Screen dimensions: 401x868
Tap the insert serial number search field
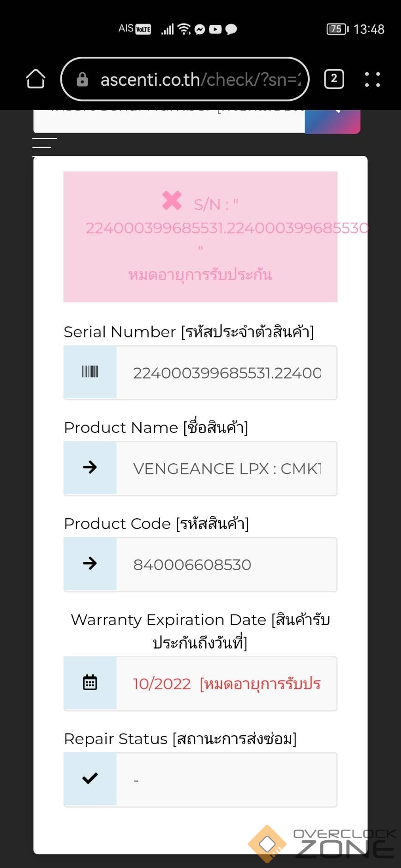pyautogui.click(x=169, y=121)
